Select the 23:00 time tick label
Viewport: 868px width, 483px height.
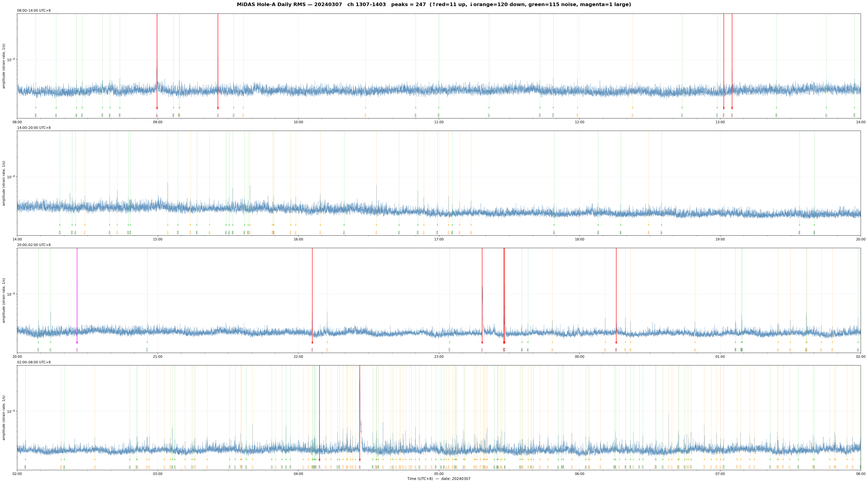pos(439,356)
